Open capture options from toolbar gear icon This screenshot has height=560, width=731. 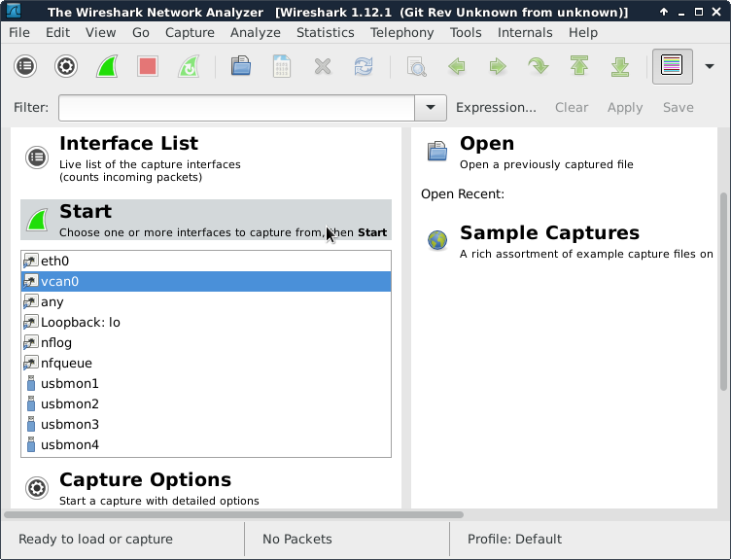pyautogui.click(x=66, y=66)
